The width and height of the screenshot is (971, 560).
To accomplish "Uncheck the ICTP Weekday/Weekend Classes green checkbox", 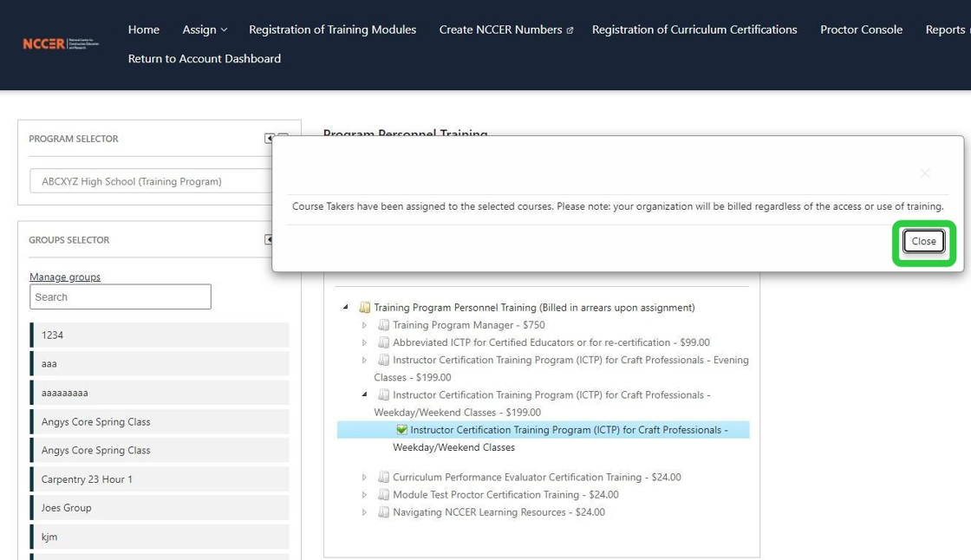I will 401,430.
